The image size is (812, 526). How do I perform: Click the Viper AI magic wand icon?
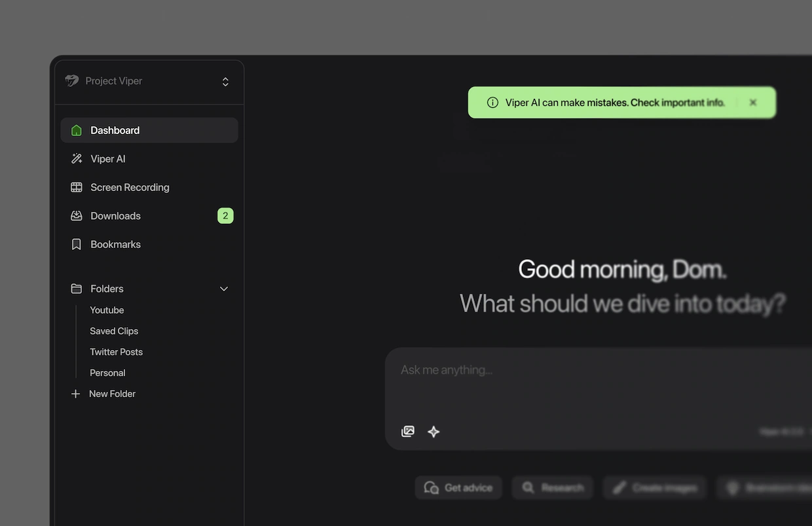77,159
